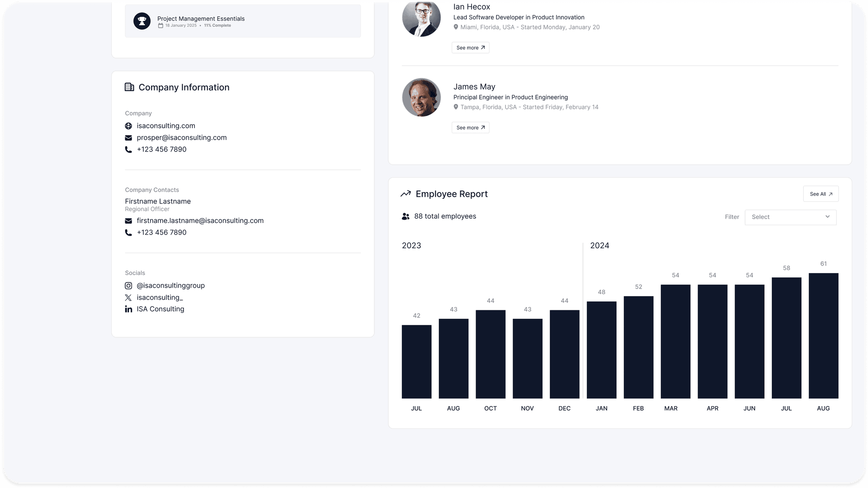The width and height of the screenshot is (868, 488).
Task: Click the trophy icon on Project Management Essentials
Action: 142,20
